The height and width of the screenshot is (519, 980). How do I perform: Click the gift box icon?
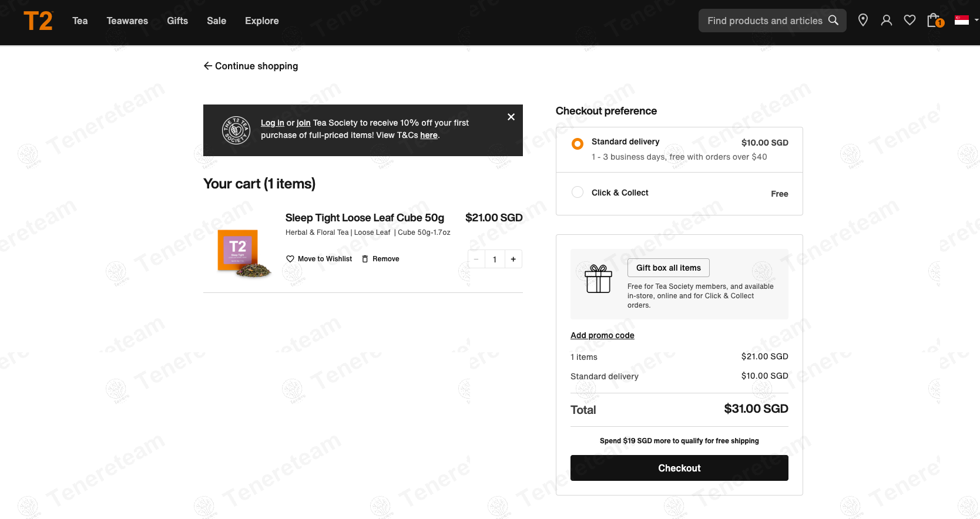pos(598,279)
